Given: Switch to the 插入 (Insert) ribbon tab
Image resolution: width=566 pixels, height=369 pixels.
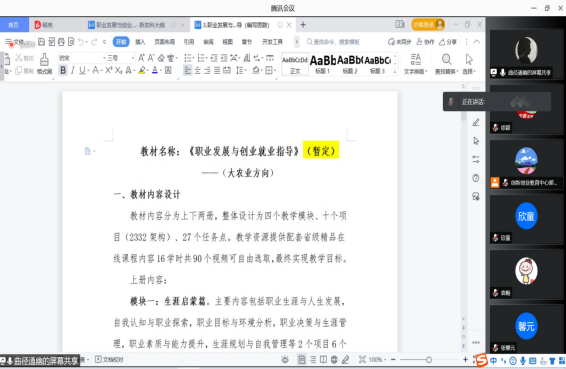Looking at the screenshot, I should point(140,42).
